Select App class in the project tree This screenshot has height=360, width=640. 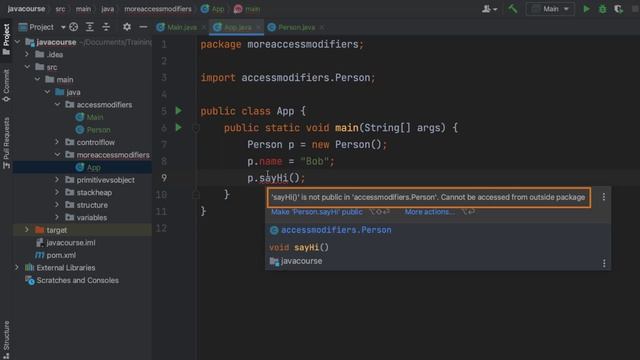pyautogui.click(x=93, y=167)
